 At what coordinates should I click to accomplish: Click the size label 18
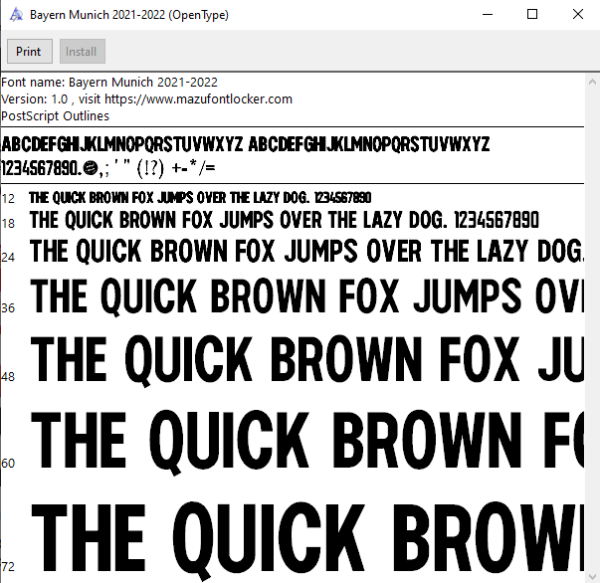[8, 223]
